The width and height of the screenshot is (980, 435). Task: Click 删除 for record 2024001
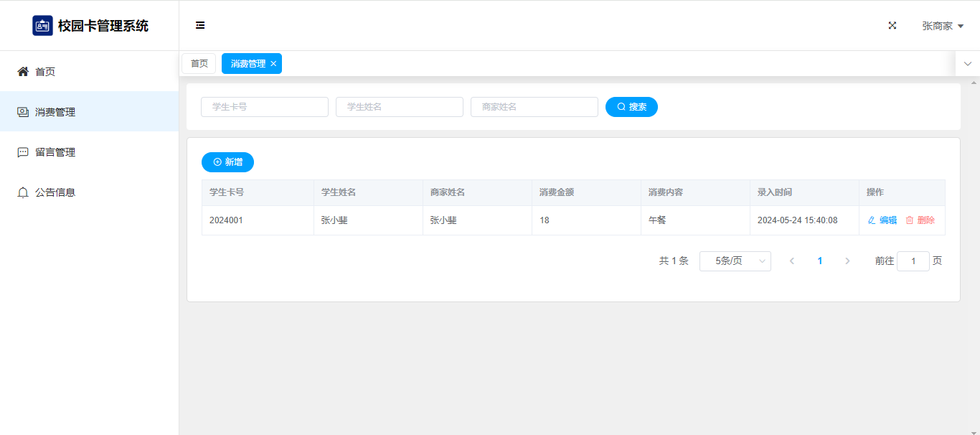pos(920,220)
